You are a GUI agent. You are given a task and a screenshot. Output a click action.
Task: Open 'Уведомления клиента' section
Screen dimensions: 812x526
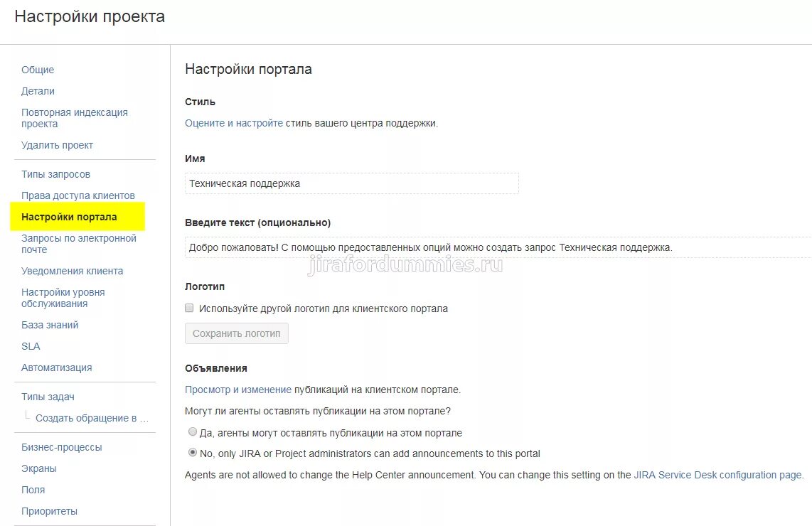click(72, 271)
